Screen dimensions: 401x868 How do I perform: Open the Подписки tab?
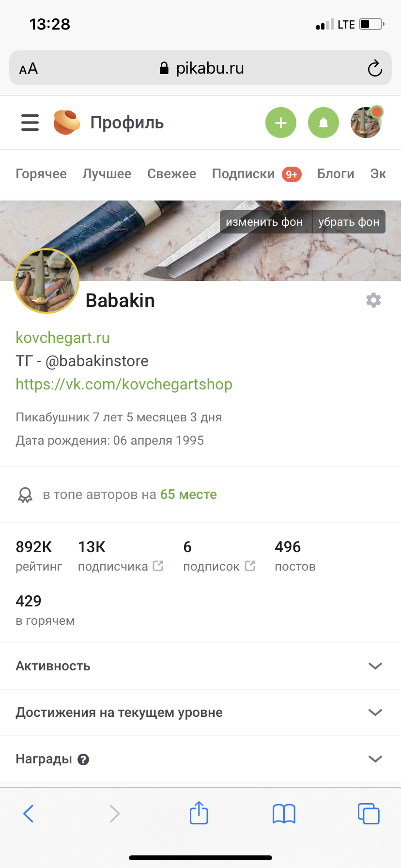[243, 174]
